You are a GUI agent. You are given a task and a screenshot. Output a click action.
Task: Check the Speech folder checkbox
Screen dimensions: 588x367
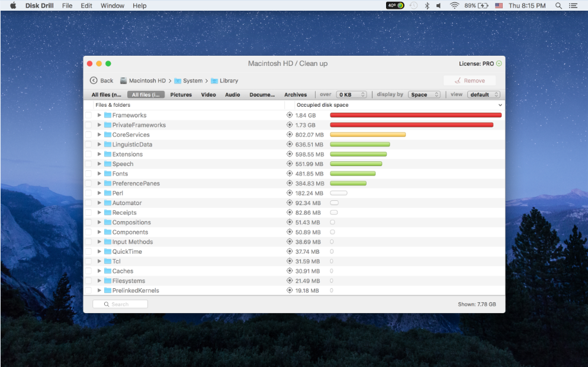[x=88, y=164]
